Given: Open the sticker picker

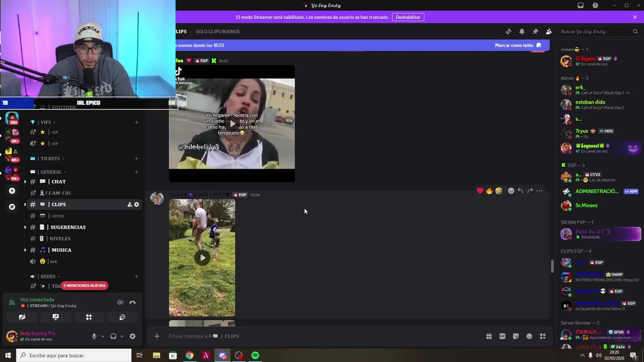Looking at the screenshot, I should 516,336.
